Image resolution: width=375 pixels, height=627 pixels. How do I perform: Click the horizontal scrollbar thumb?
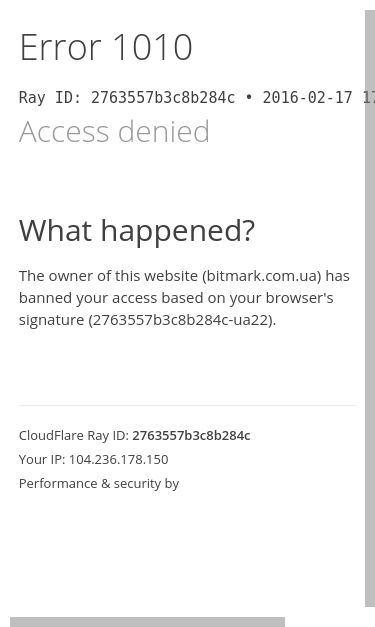pos(148,622)
